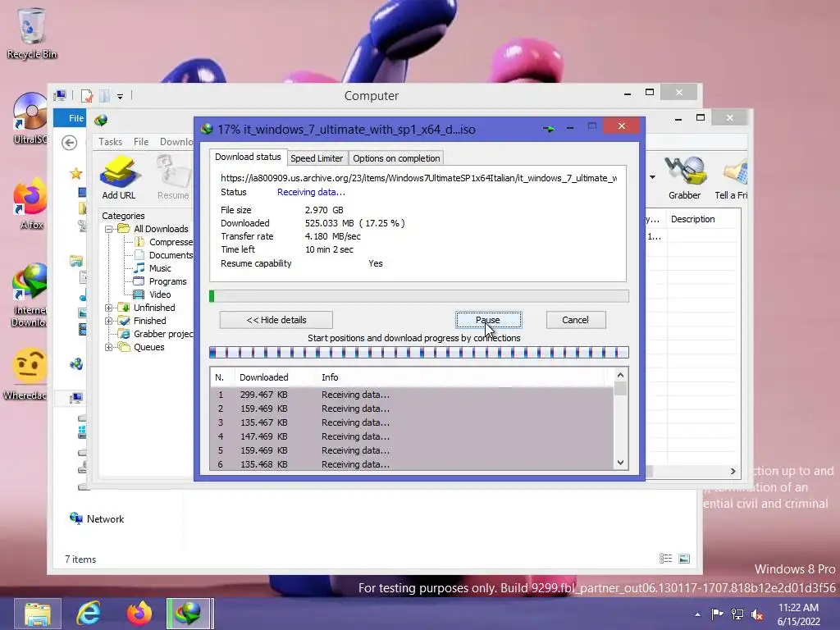Collapse the All Downloads tree node
The image size is (840, 630).
[x=109, y=229]
